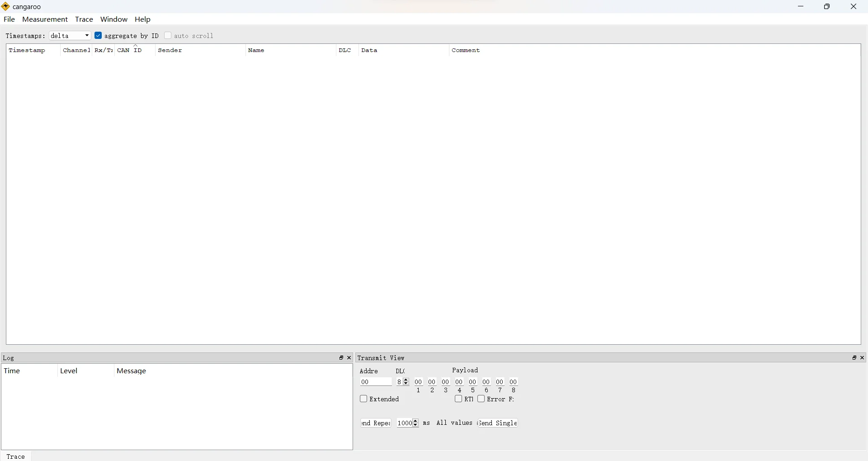Viewport: 868px width, 461px height.
Task: Float the Log panel
Action: coord(341,358)
